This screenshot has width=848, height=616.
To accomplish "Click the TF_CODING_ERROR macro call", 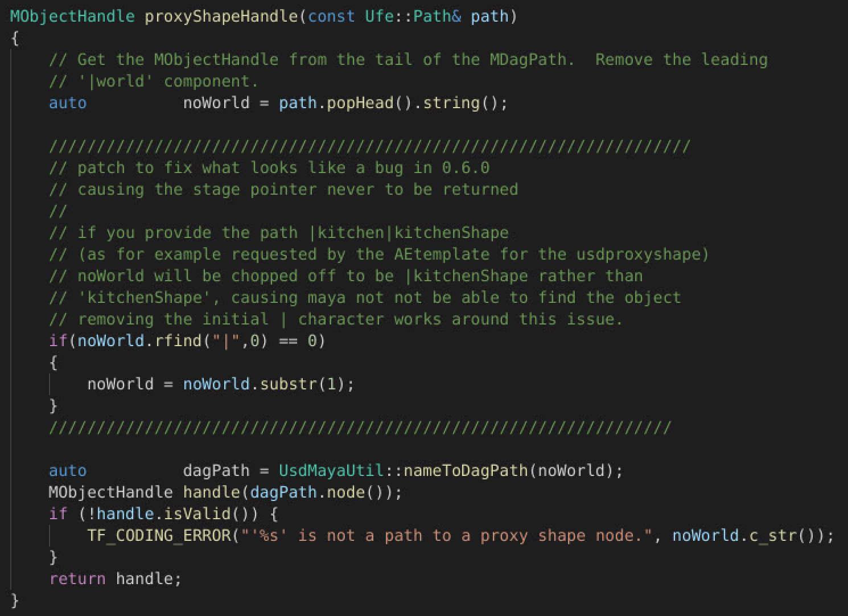I will point(159,535).
